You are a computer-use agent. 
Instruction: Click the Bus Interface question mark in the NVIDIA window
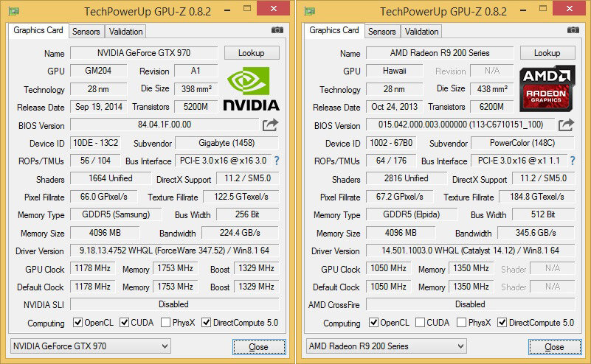click(x=277, y=161)
